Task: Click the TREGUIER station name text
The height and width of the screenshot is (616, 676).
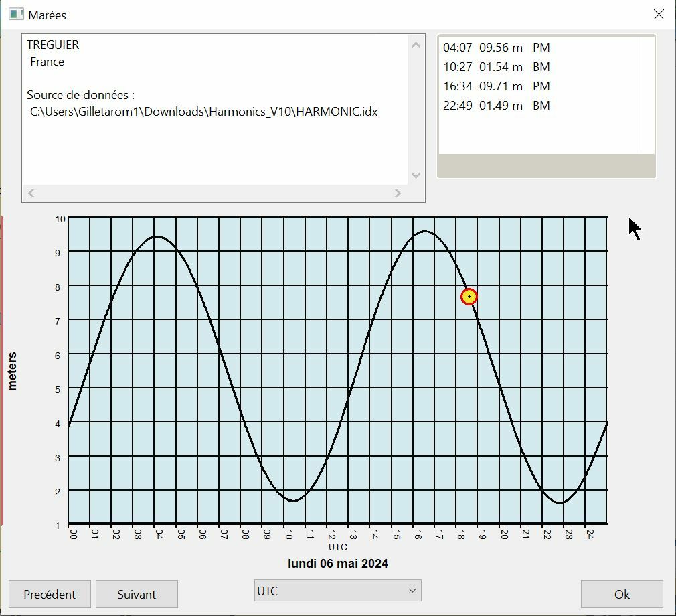Action: pyautogui.click(x=53, y=45)
